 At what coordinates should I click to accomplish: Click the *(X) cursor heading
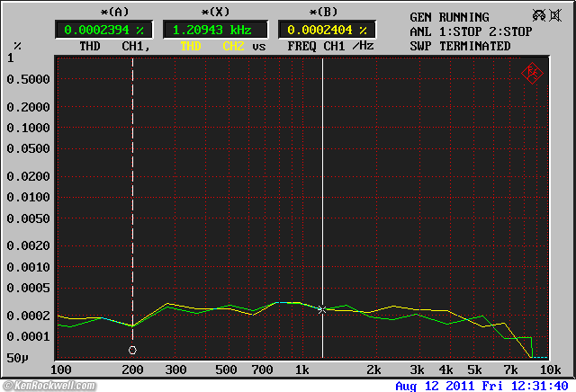[214, 13]
